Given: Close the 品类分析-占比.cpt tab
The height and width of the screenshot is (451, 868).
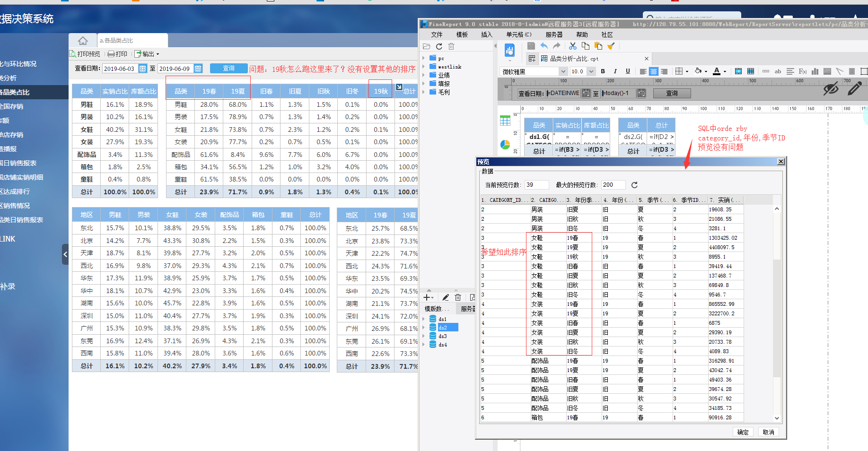Looking at the screenshot, I should [x=647, y=59].
